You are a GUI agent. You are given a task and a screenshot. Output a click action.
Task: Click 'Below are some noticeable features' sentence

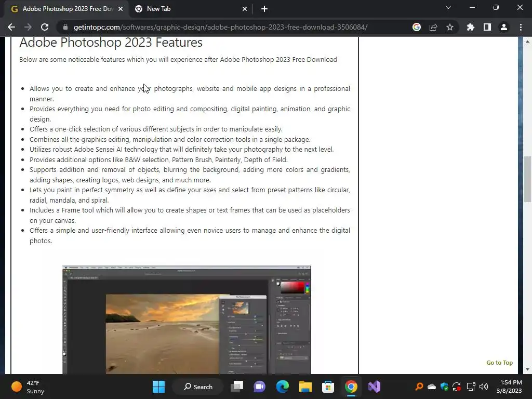pyautogui.click(x=178, y=59)
